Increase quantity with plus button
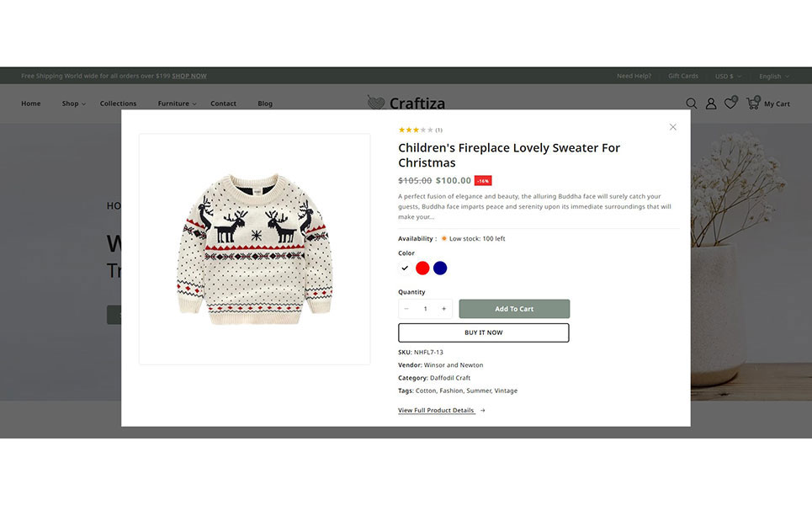 click(443, 309)
